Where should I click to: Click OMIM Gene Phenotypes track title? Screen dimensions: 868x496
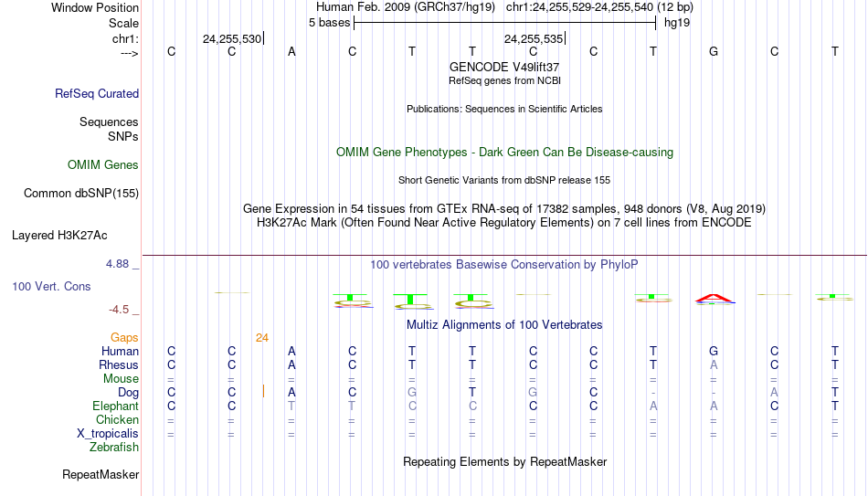(x=505, y=153)
